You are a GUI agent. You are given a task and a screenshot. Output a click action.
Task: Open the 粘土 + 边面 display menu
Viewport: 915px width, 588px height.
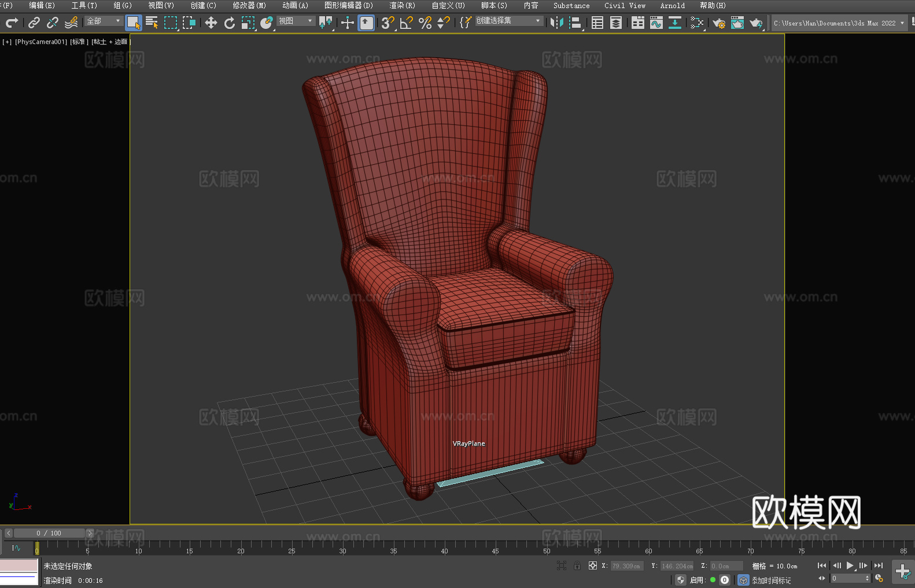pos(111,42)
